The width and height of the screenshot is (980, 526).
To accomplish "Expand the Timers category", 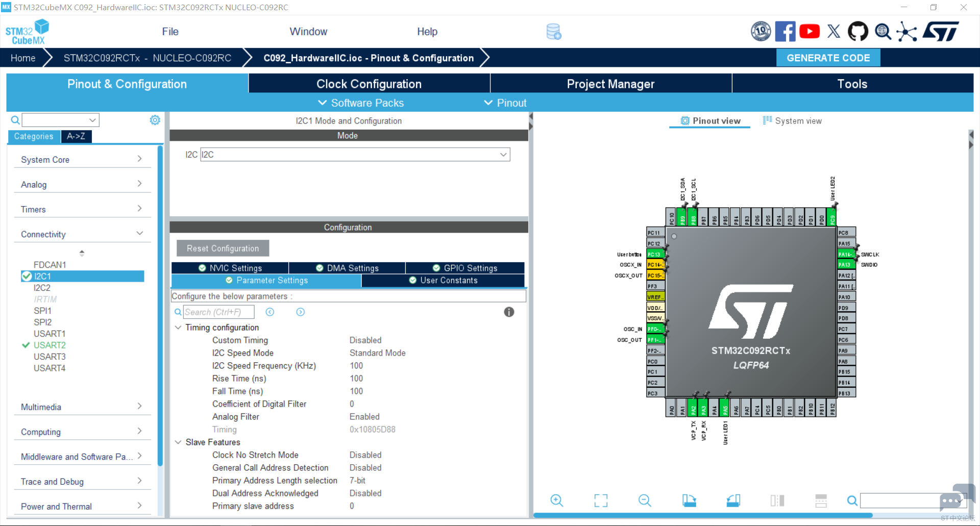I will tap(82, 209).
